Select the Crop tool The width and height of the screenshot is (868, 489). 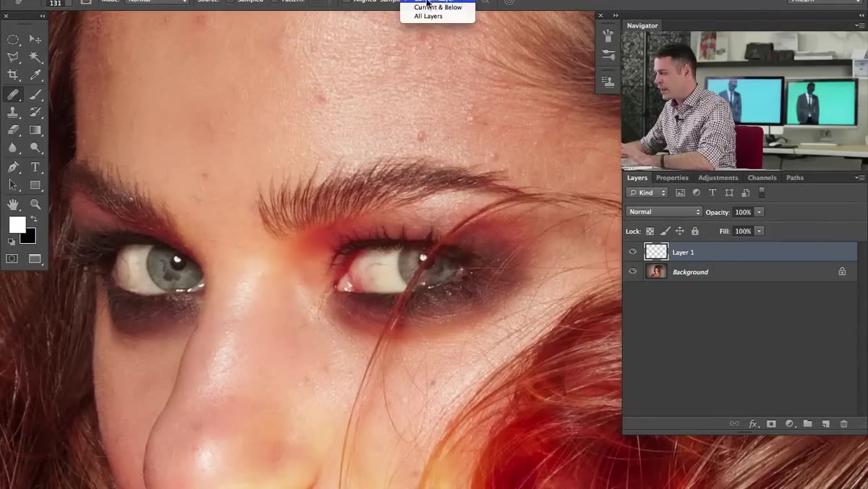13,75
